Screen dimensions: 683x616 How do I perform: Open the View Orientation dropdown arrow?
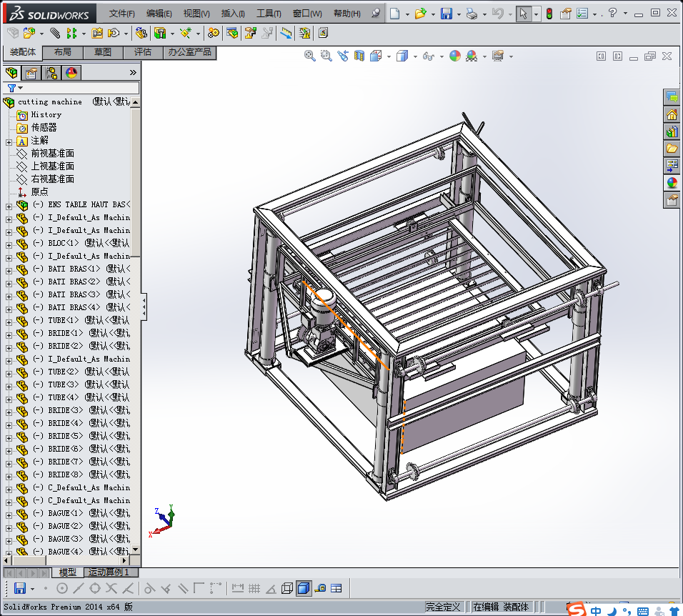(389, 56)
